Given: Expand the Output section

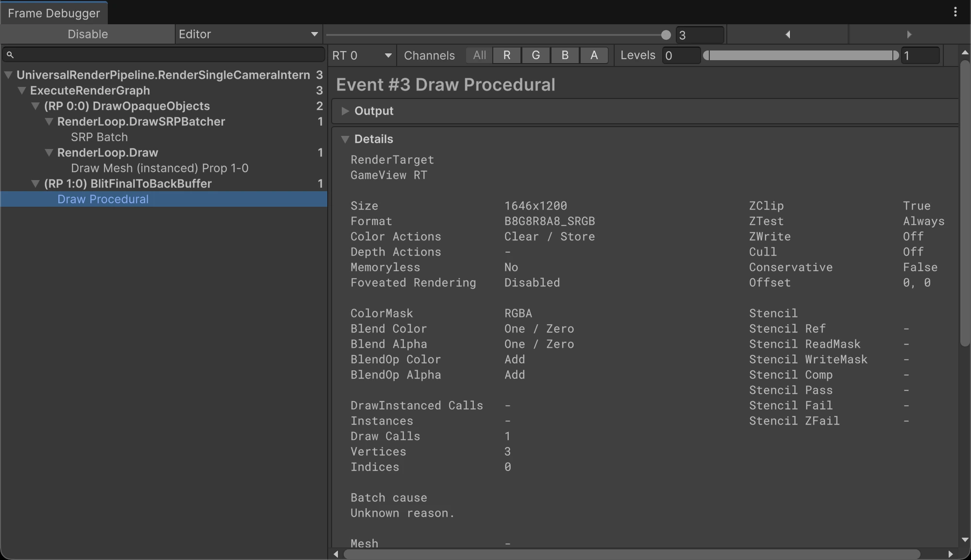Looking at the screenshot, I should click(x=345, y=111).
